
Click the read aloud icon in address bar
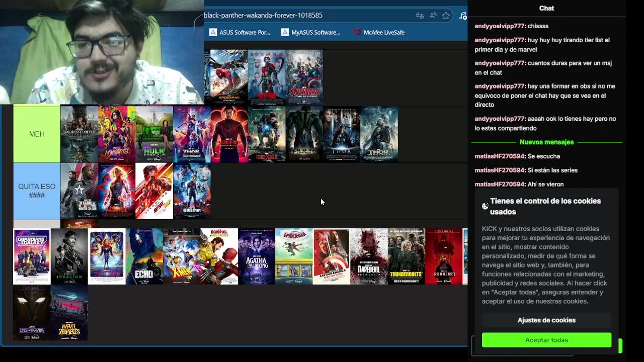[433, 16]
